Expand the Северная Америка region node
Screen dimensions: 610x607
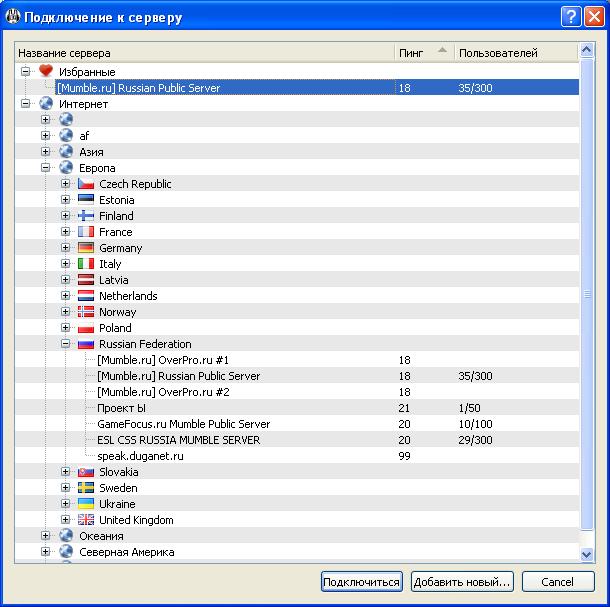tap(46, 552)
